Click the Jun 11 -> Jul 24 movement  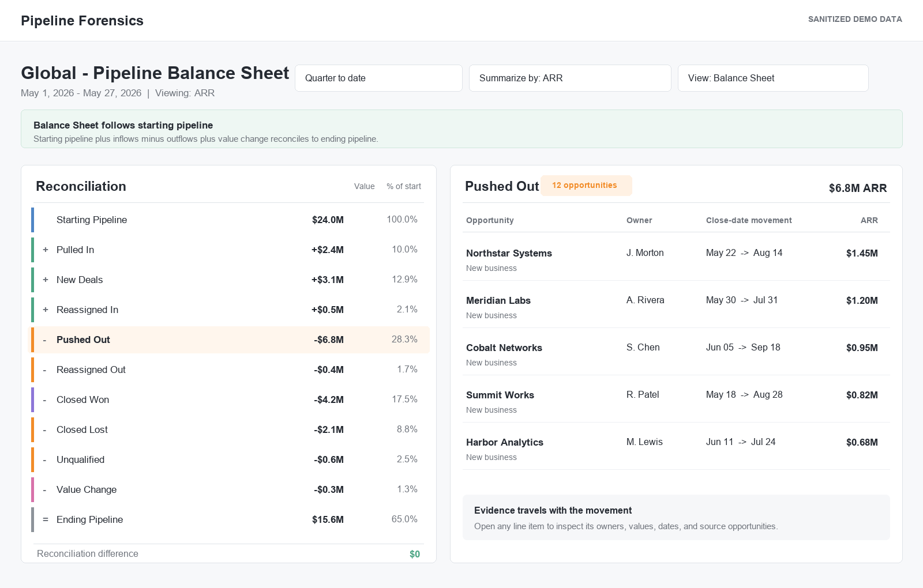coord(741,442)
